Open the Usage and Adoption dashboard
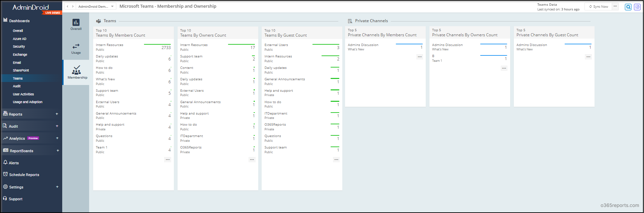Image resolution: width=644 pixels, height=213 pixels. click(28, 102)
